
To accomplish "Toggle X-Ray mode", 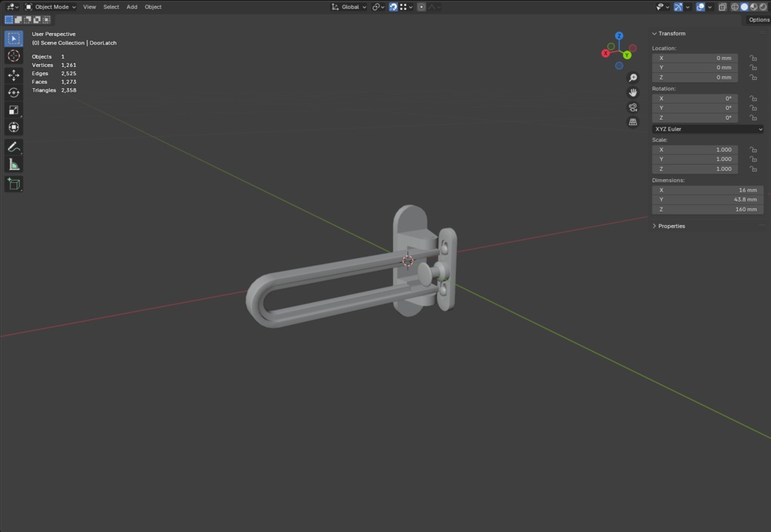I will coord(722,7).
